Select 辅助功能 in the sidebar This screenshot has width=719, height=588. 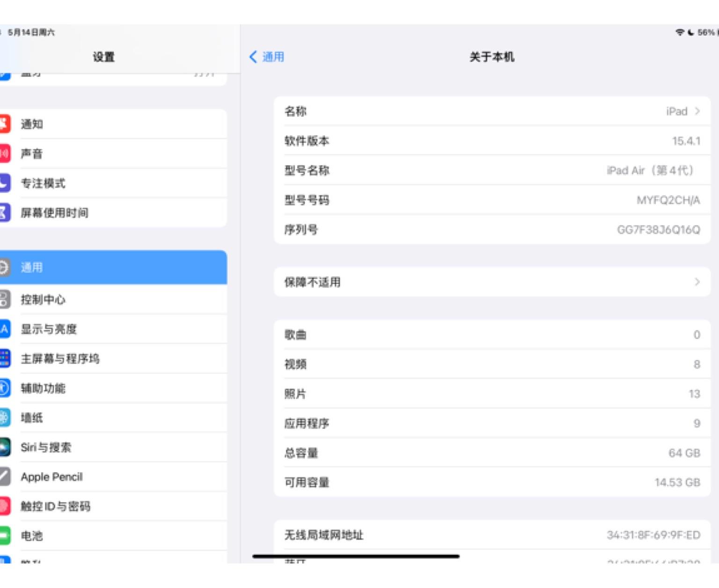(113, 388)
